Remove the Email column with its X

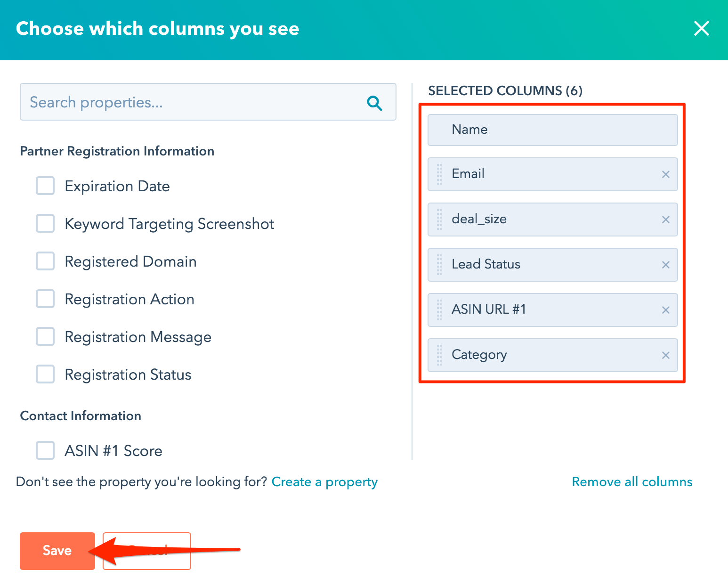pyautogui.click(x=665, y=174)
